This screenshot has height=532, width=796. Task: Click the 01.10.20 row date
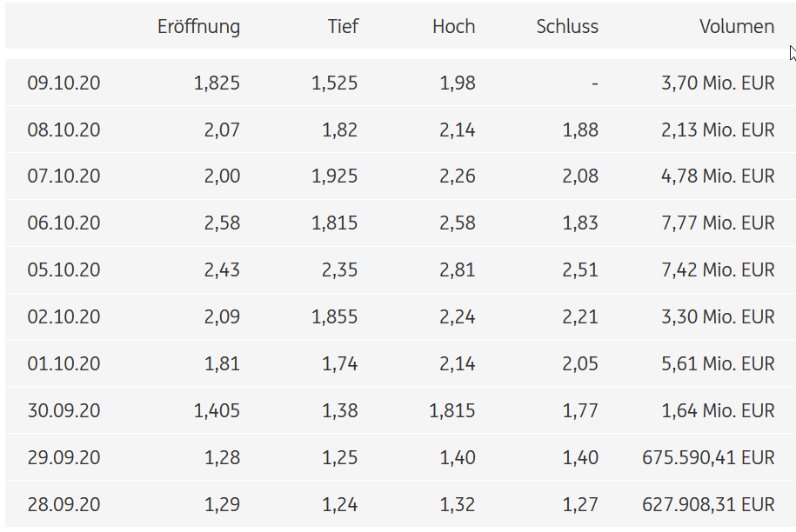click(64, 364)
